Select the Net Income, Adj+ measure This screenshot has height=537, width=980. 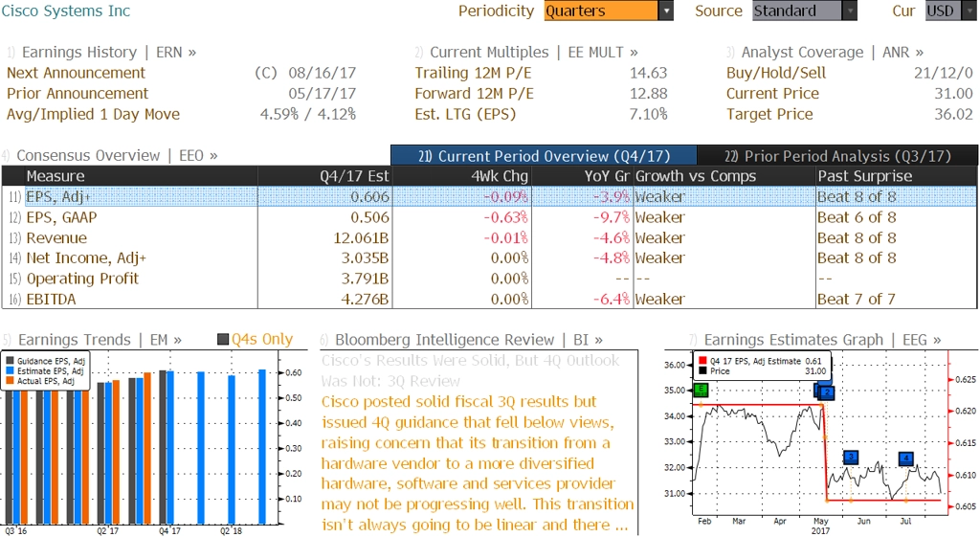point(86,257)
